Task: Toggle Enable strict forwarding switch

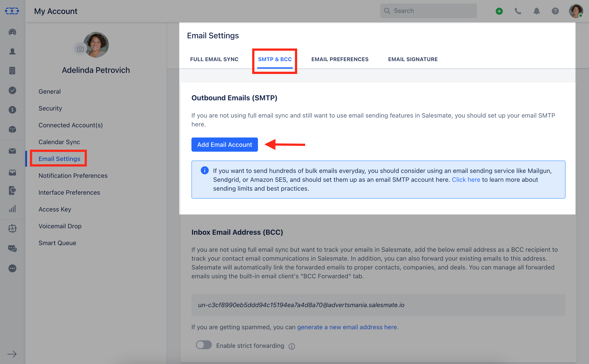Action: tap(204, 345)
